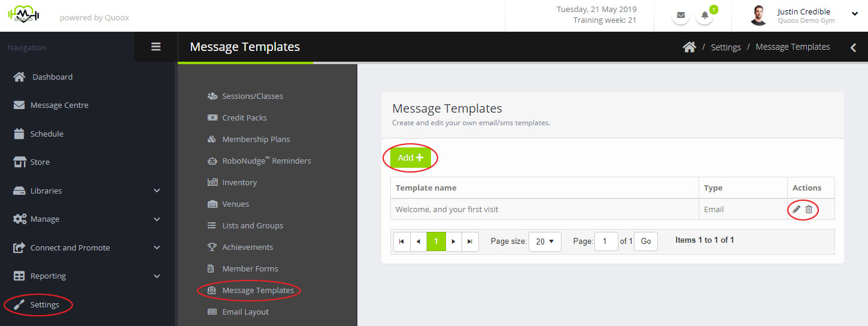Click the Lists and Groups list icon
This screenshot has height=326, width=868.
point(212,225)
